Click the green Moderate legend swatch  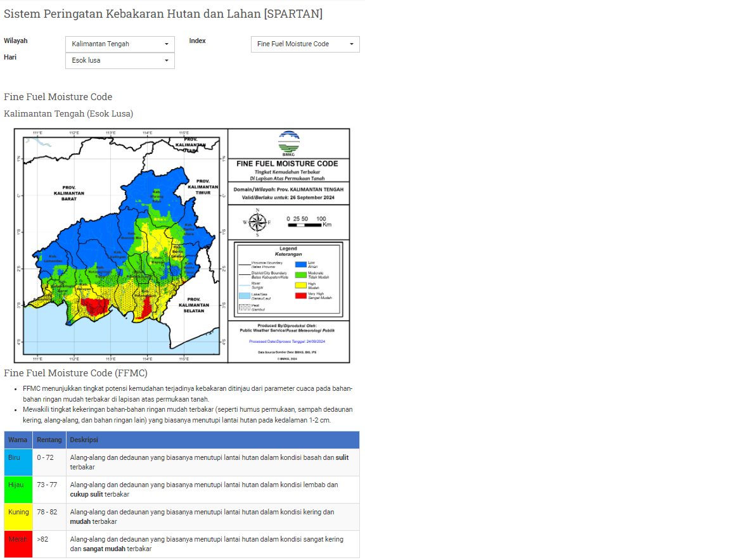301,275
